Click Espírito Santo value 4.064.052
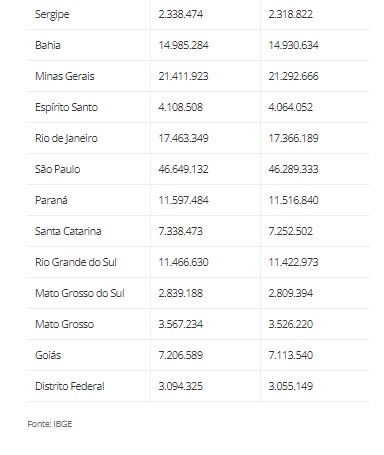 coord(290,107)
